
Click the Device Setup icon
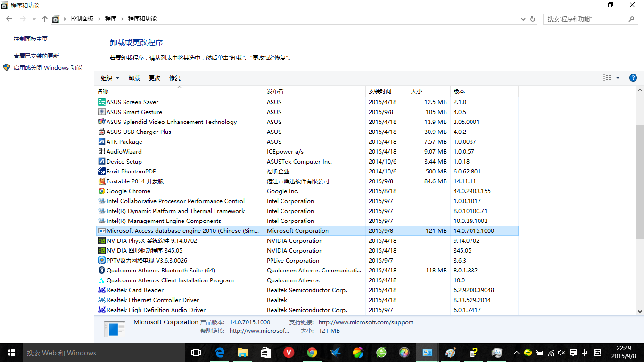point(101,161)
